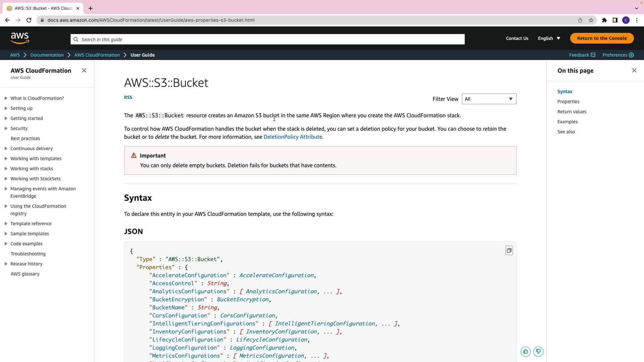Jump to Examples in On this page
The image size is (644, 362).
pos(567,122)
